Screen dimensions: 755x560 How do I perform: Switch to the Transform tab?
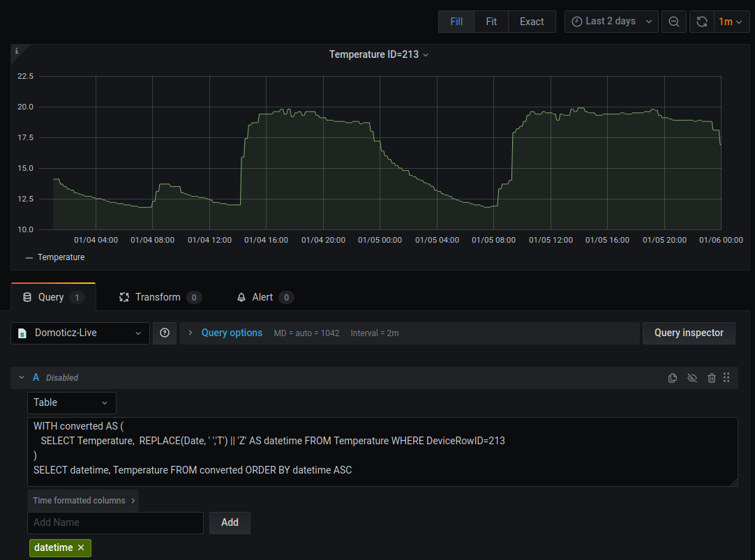(x=160, y=297)
